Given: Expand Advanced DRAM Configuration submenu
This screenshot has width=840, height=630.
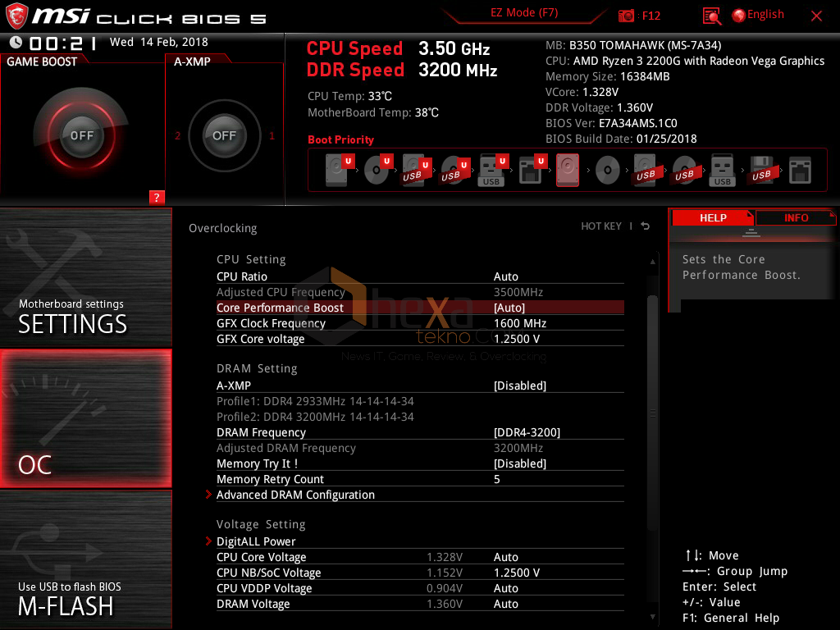Looking at the screenshot, I should pos(420,495).
